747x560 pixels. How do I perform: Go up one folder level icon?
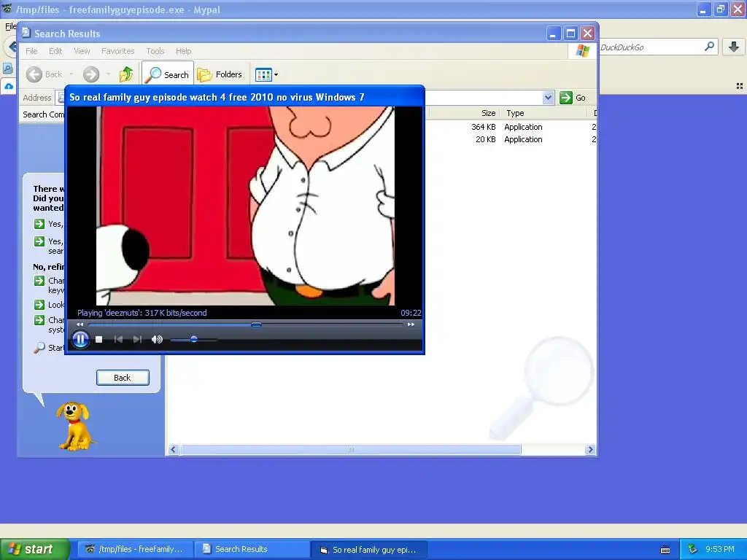126,74
